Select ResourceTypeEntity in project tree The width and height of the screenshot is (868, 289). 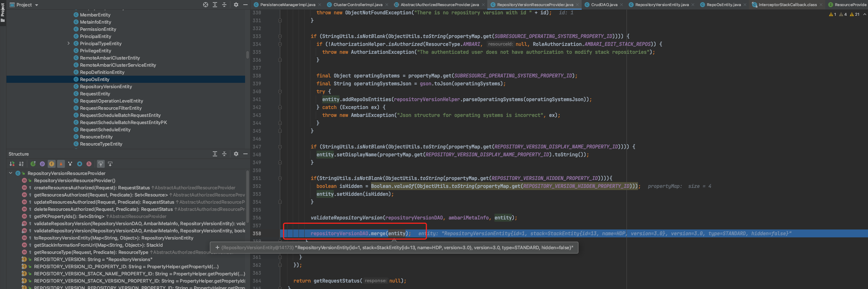pyautogui.click(x=98, y=144)
